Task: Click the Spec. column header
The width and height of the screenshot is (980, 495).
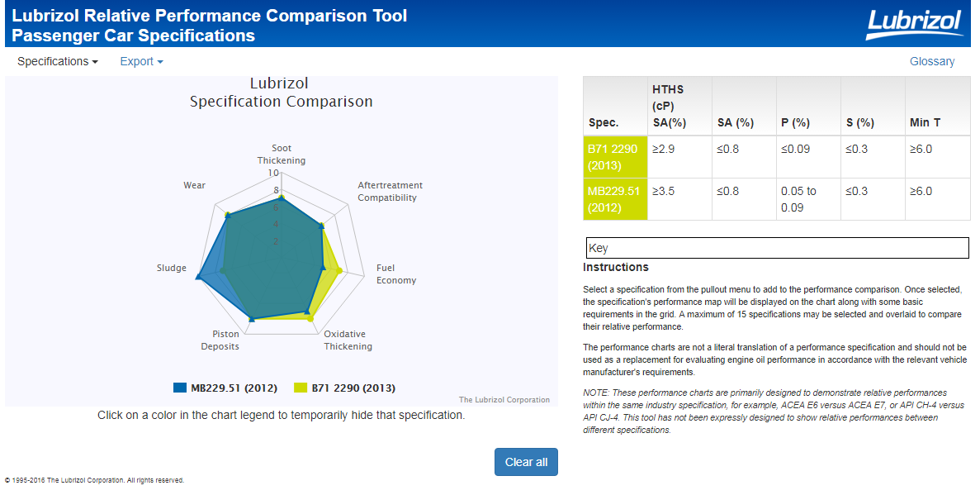Action: 615,107
